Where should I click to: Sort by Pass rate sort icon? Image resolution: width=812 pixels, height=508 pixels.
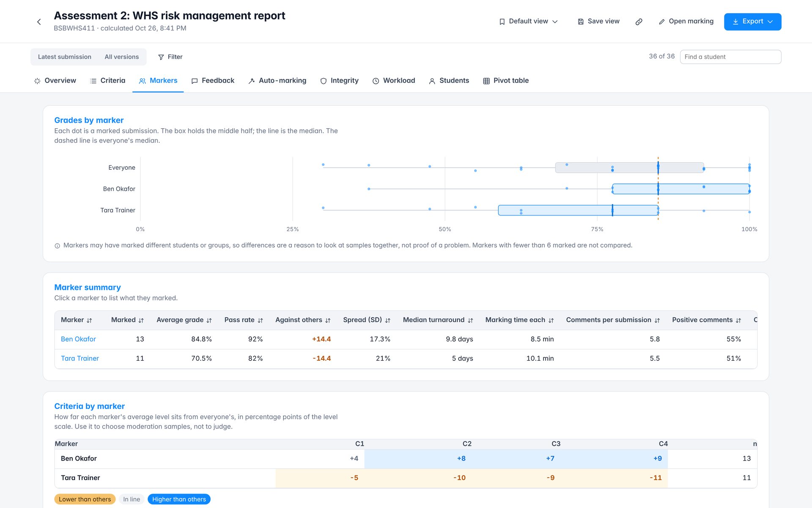260,320
